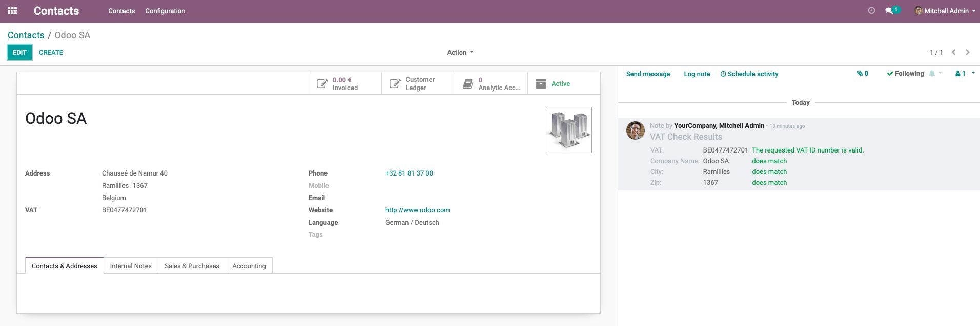Viewport: 980px width, 326px height.
Task: Click the CREATE button
Action: pyautogui.click(x=51, y=52)
